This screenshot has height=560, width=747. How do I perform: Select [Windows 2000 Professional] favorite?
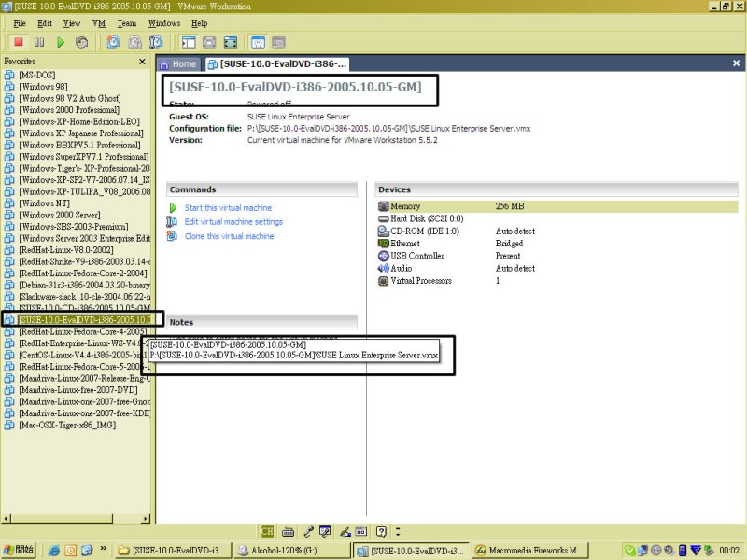click(69, 110)
